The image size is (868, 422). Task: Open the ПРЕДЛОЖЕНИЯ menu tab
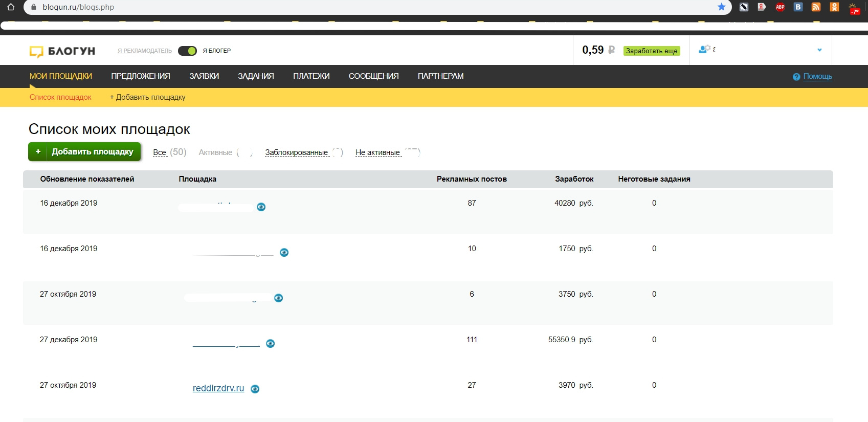[x=141, y=76]
